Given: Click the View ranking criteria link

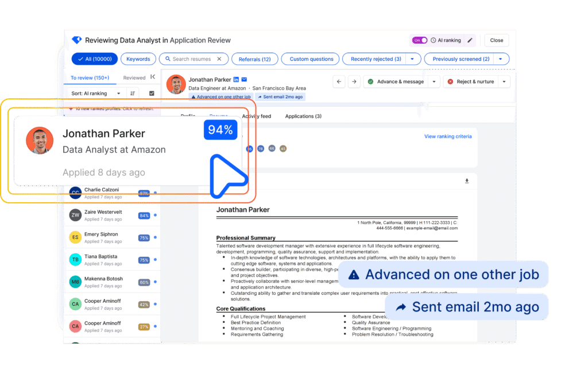Looking at the screenshot, I should [x=448, y=136].
